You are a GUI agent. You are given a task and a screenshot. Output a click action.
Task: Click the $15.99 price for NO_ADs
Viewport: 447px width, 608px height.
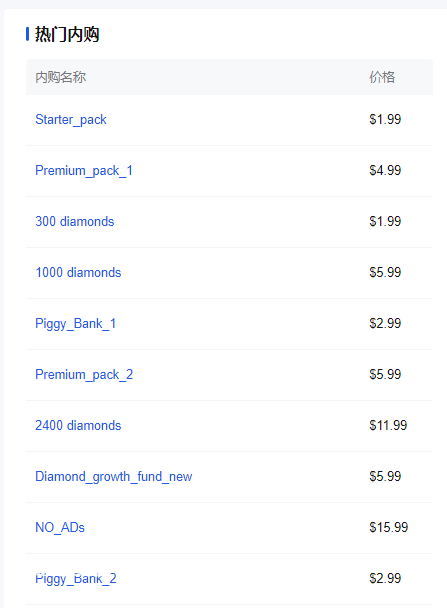[x=388, y=527]
